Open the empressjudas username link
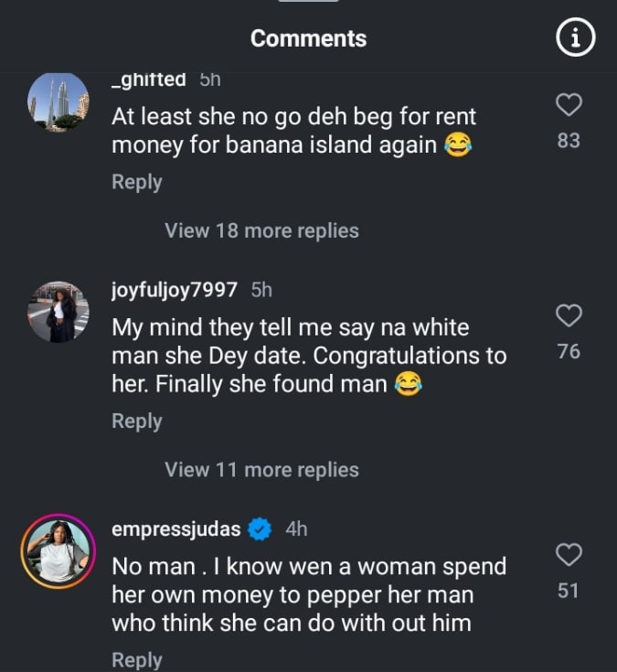617x672 pixels. click(176, 528)
